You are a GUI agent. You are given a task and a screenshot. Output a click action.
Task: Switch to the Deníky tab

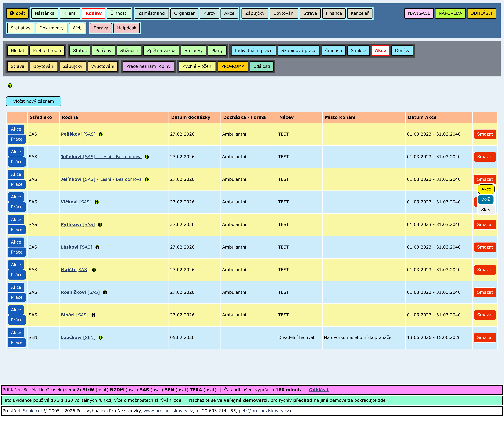coord(402,50)
